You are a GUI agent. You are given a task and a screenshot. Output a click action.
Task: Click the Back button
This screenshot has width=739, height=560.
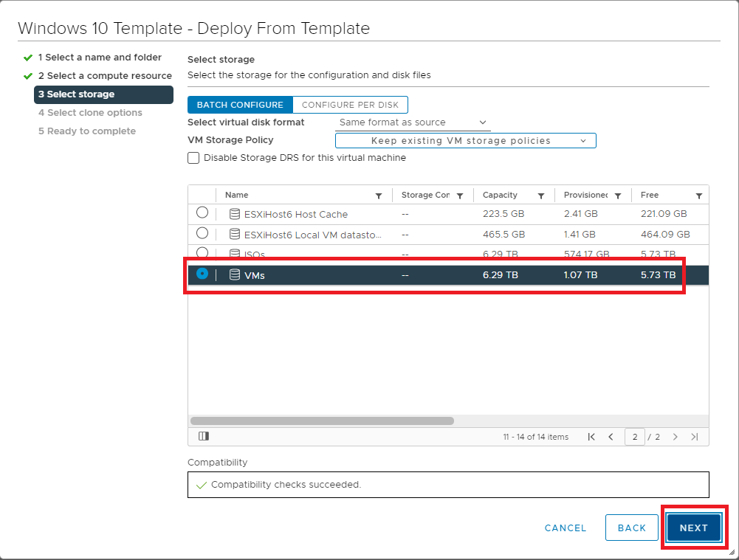[x=631, y=528]
